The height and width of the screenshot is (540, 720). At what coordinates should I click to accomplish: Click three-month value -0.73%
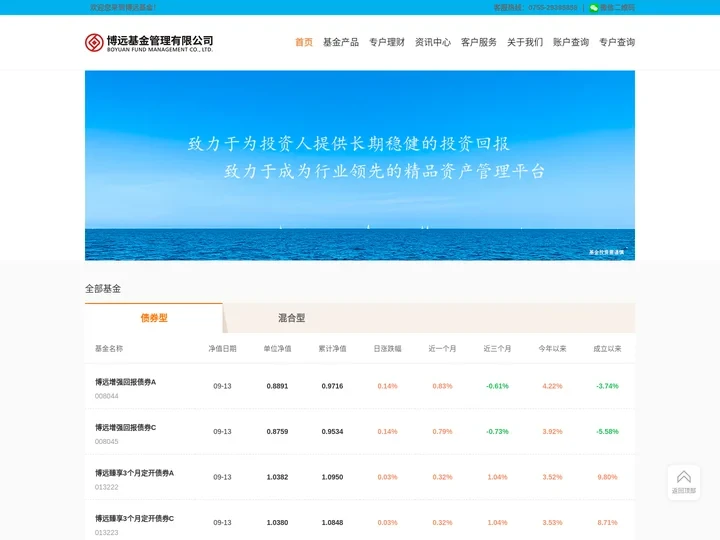(497, 432)
